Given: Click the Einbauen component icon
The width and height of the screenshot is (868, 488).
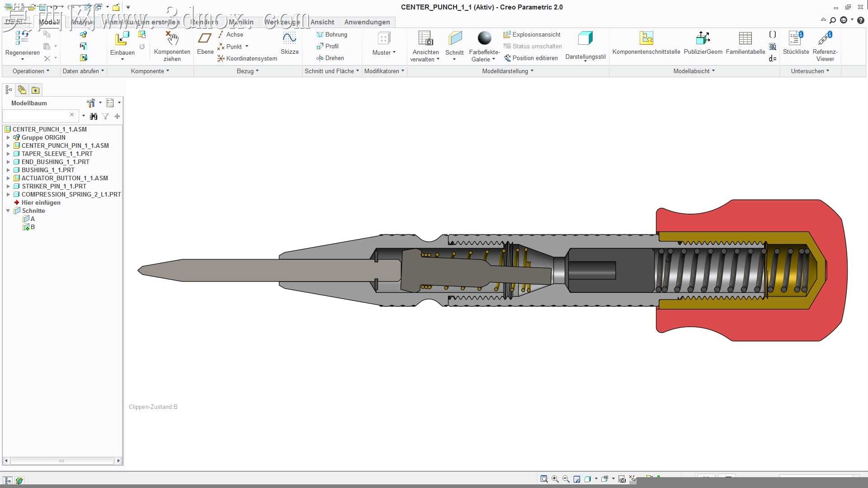Looking at the screenshot, I should click(122, 38).
